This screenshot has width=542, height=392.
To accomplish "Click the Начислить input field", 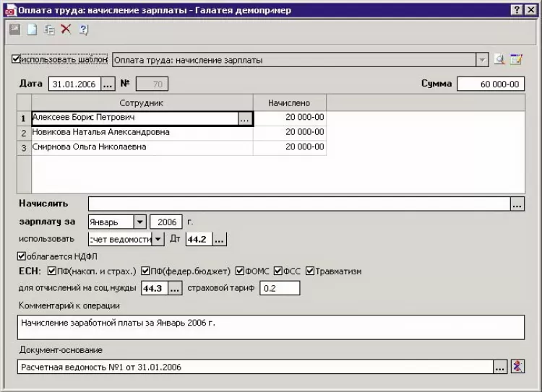I will tap(299, 204).
